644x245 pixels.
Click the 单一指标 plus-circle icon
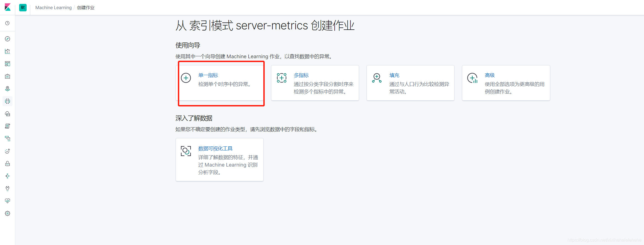[186, 78]
